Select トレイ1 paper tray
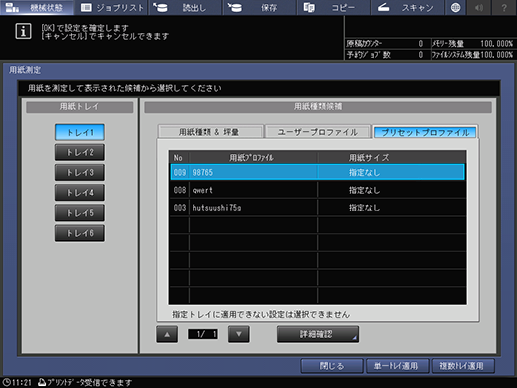The height and width of the screenshot is (388, 517). pos(80,132)
